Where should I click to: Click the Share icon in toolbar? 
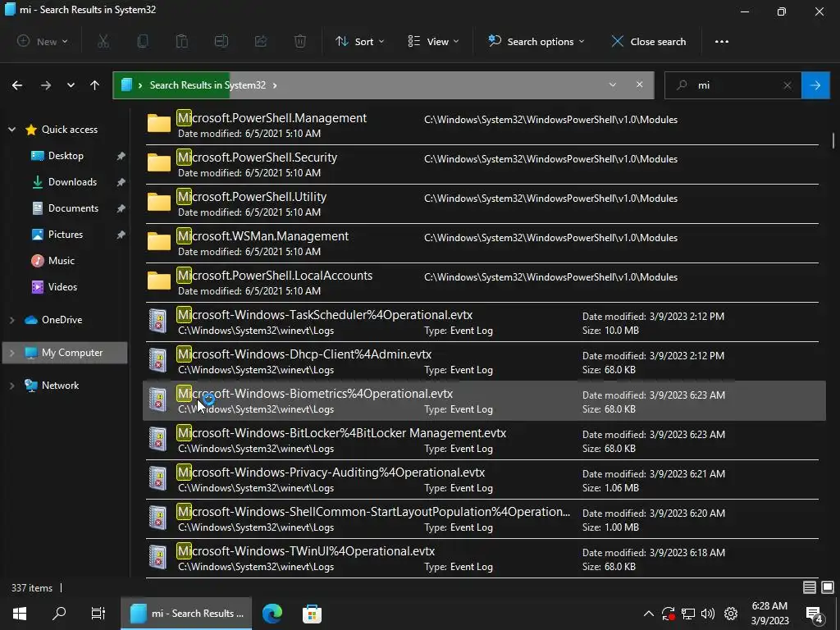click(261, 41)
